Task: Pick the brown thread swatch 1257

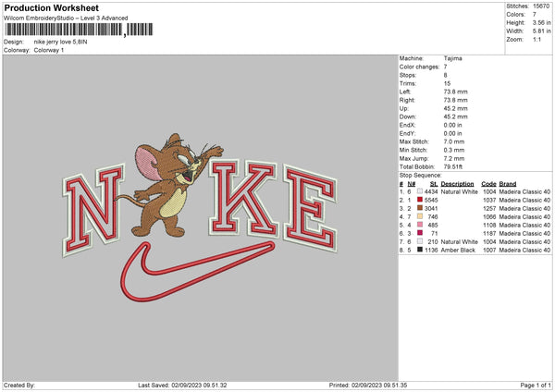Action: [420, 208]
